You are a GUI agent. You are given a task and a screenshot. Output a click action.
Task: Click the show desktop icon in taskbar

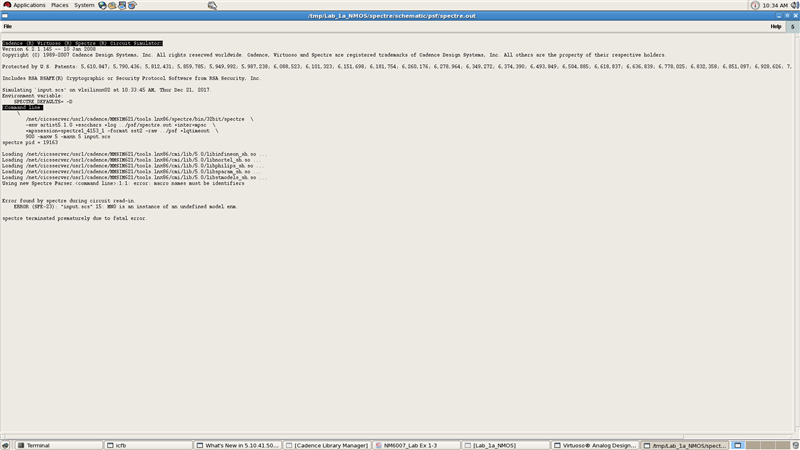pos(6,445)
